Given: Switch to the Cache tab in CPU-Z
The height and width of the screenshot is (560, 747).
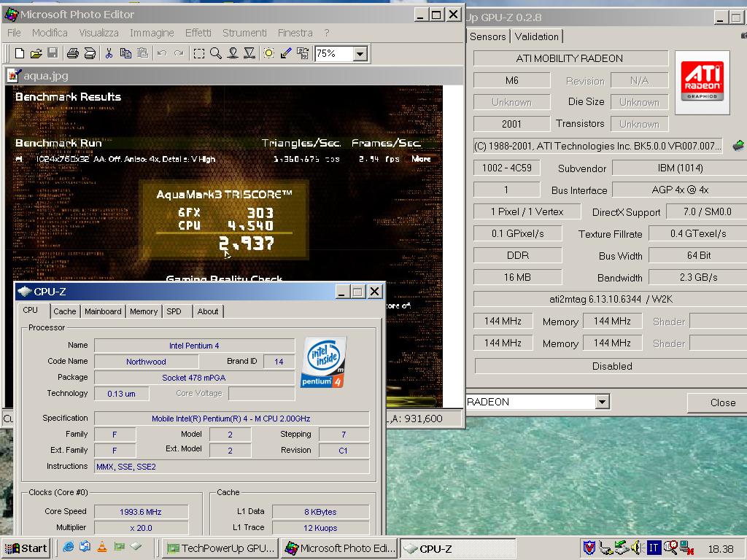Looking at the screenshot, I should [65, 311].
